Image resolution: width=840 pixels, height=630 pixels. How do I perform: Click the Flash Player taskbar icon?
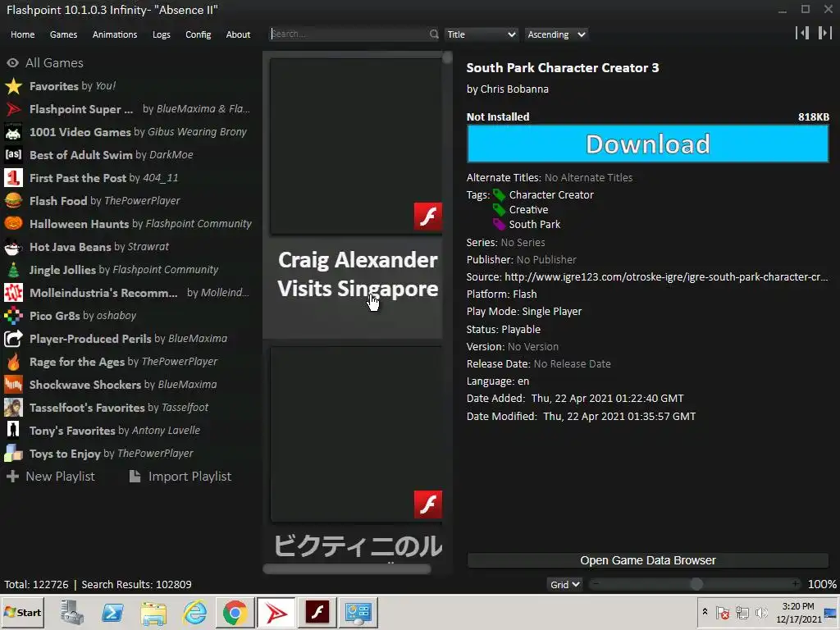coord(317,612)
